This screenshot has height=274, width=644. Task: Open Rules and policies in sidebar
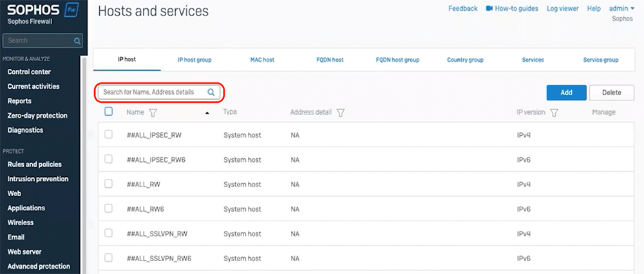[x=34, y=165]
